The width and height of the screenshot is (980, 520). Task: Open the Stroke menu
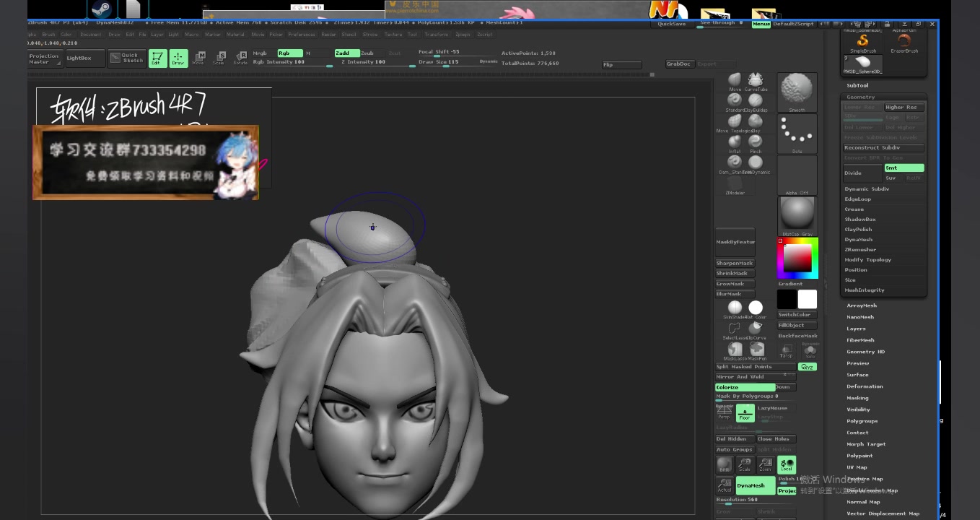click(370, 35)
